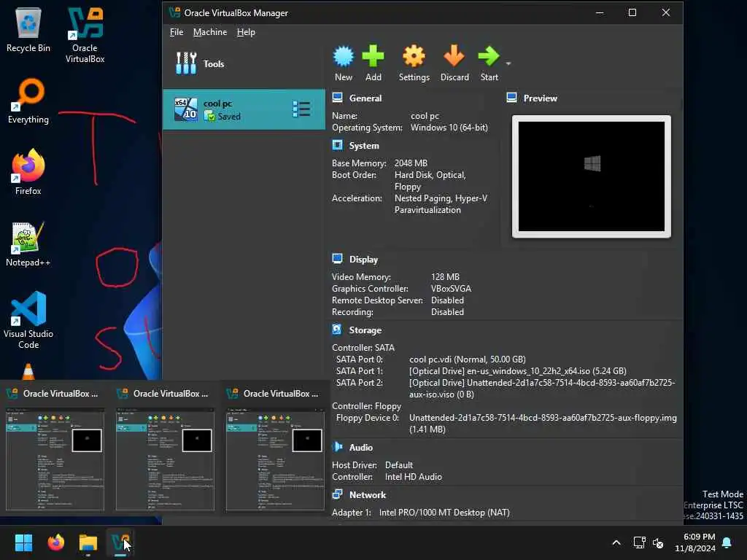Screen dimensions: 747x560
Task: Click the '2048 MB' base memory value
Action: click(x=411, y=163)
